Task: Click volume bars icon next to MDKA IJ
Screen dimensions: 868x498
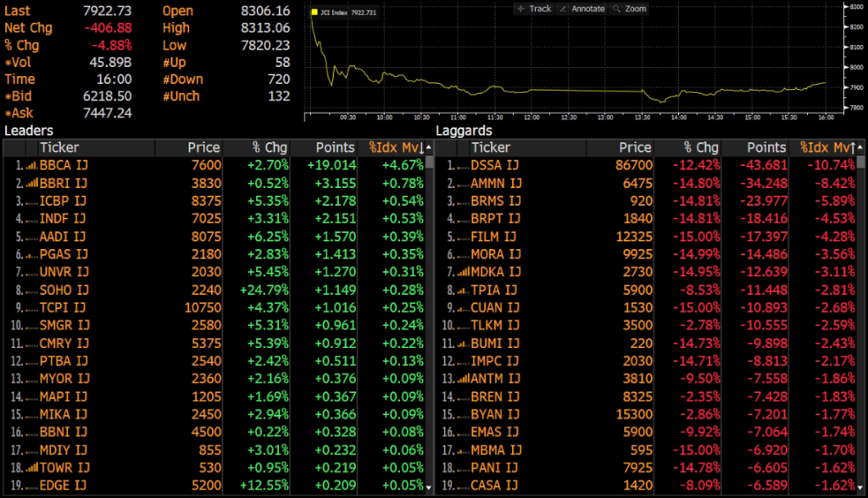Action: click(x=462, y=272)
